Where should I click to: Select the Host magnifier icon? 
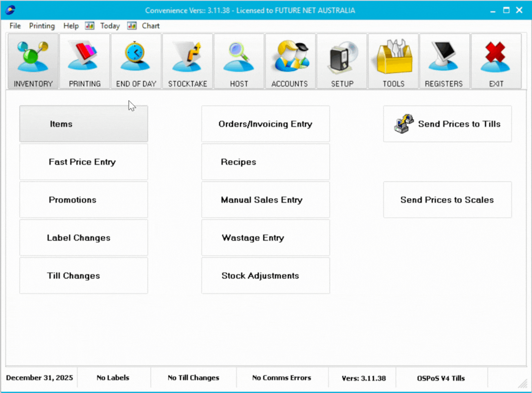[x=239, y=61]
